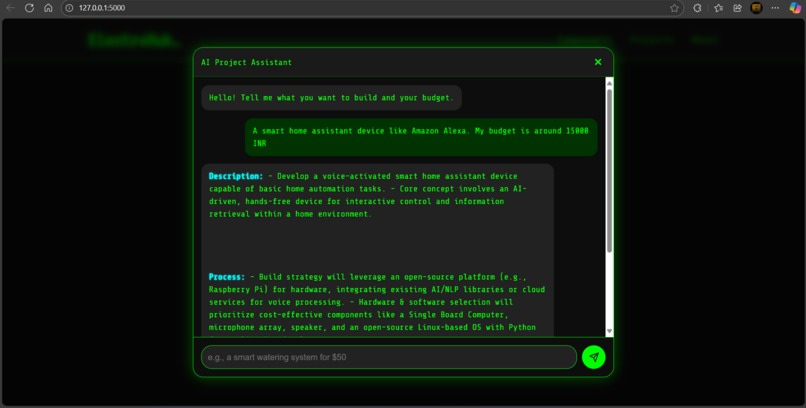Reload the page with the browser refresh icon
The width and height of the screenshot is (806, 408).
point(29,8)
